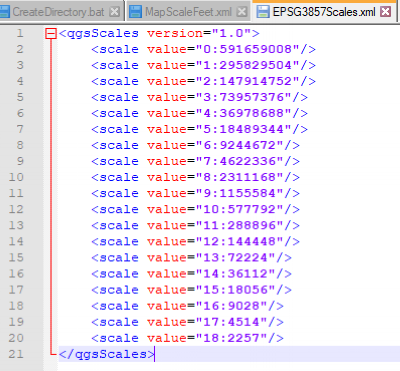Click the scale value "16:9028"
The height and width of the screenshot is (371, 400).
232,306
